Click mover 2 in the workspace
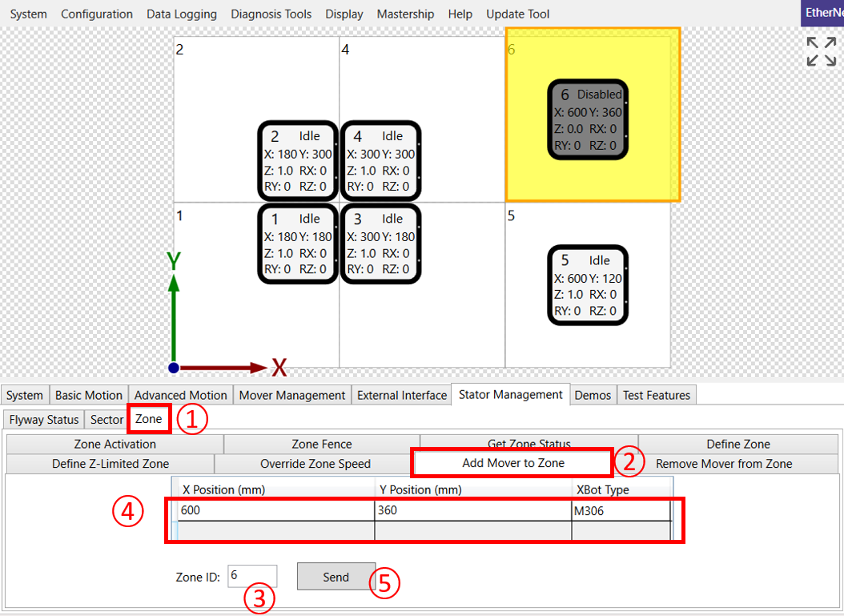Viewport: 844px width, 616px height. 297,161
